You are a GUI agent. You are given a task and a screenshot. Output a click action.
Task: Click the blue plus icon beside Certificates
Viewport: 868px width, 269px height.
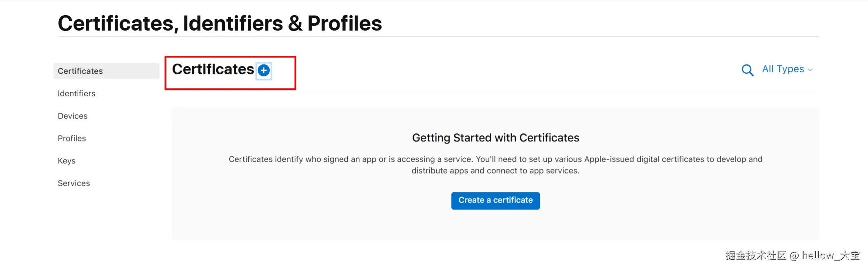pyautogui.click(x=264, y=71)
